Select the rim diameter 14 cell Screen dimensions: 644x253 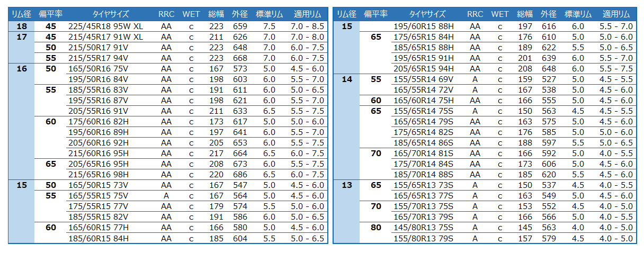point(347,79)
